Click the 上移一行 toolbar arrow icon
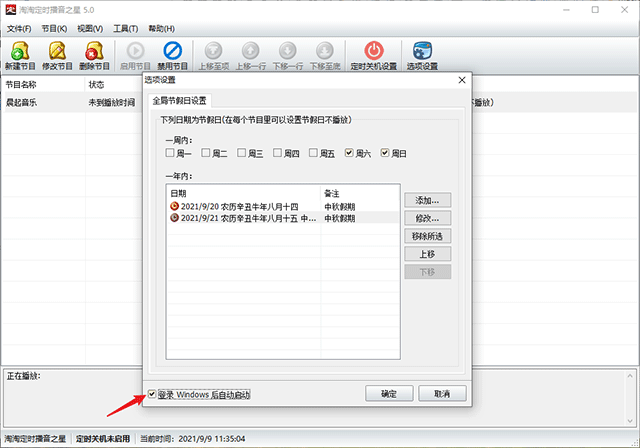Screen dimensions: 640x448 pyautogui.click(x=251, y=51)
